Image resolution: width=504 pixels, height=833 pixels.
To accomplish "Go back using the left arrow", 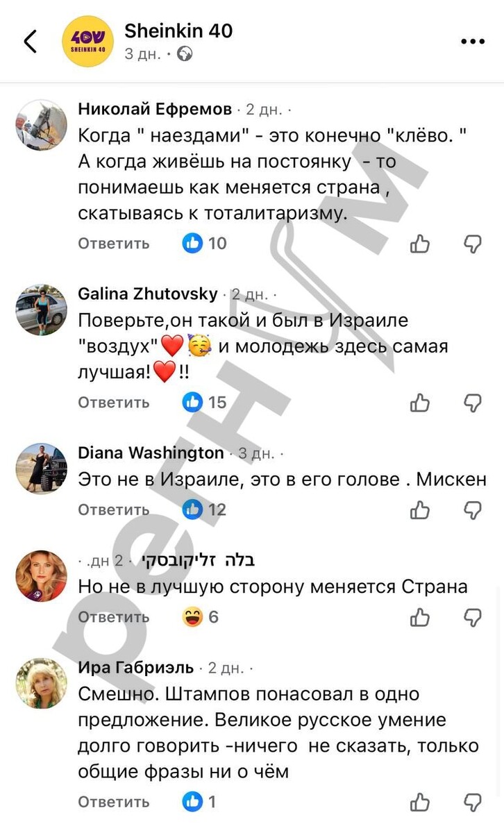I will (31, 42).
